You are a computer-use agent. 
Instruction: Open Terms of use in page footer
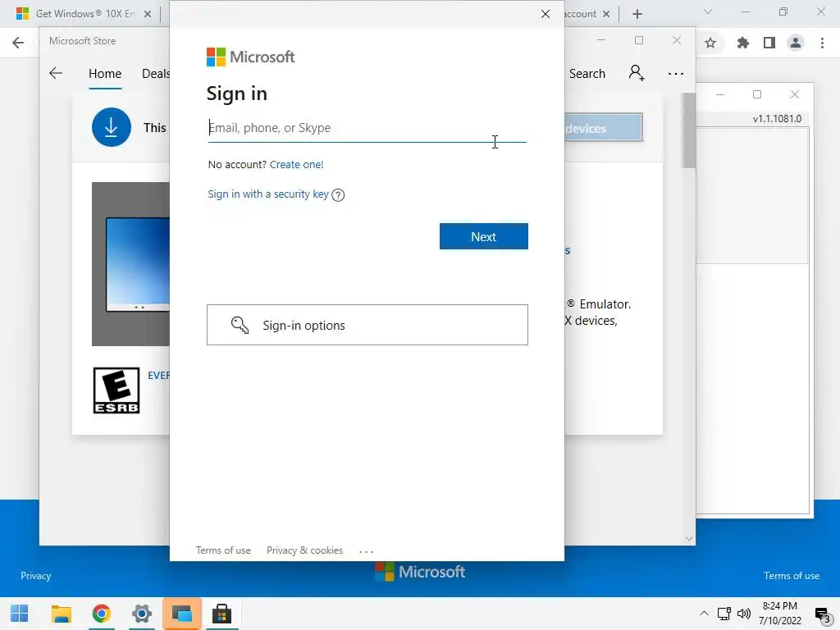[x=792, y=576]
